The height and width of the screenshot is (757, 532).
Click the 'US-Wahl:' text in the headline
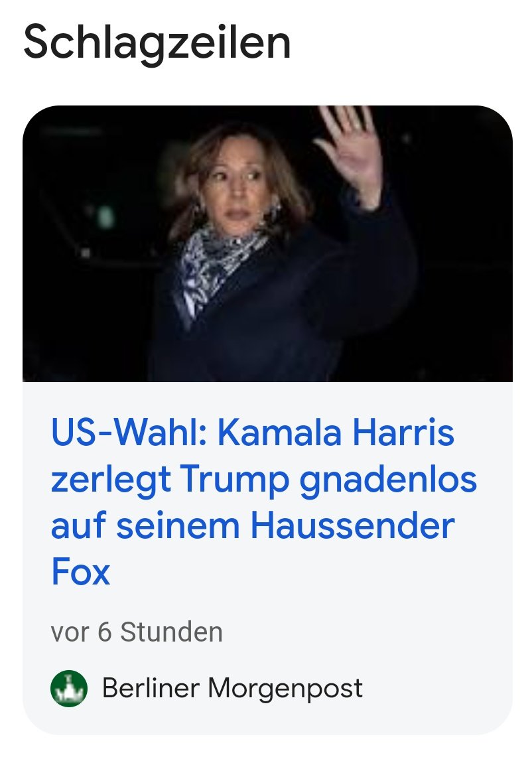tap(129, 432)
